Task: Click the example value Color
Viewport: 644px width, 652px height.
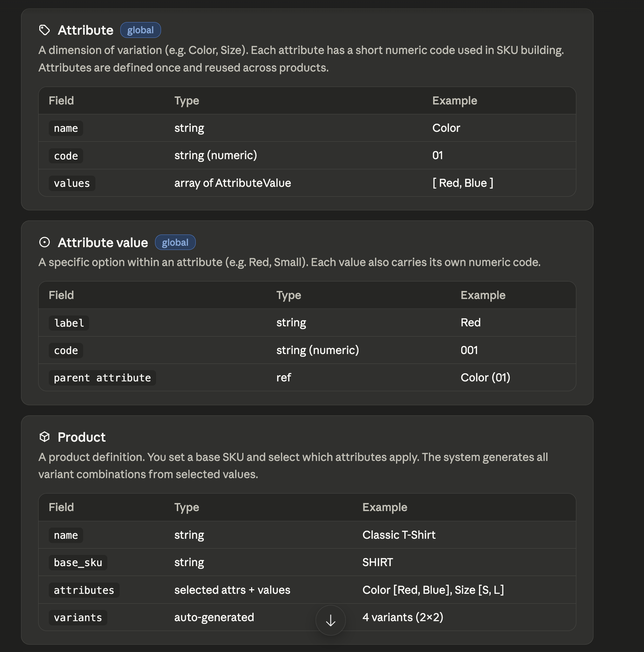Action: [x=446, y=128]
